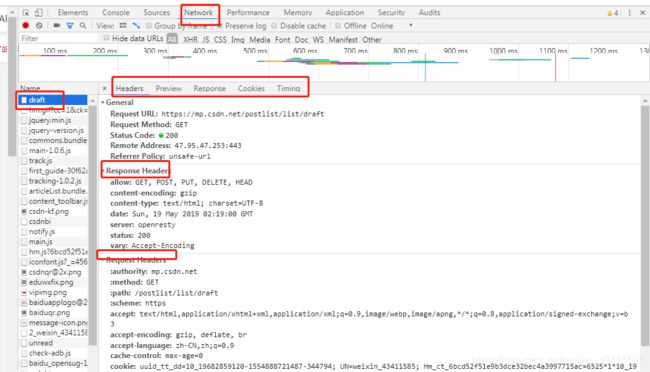Screen dimensions: 650x372
Task: Open the Audits tab
Action: tap(429, 13)
